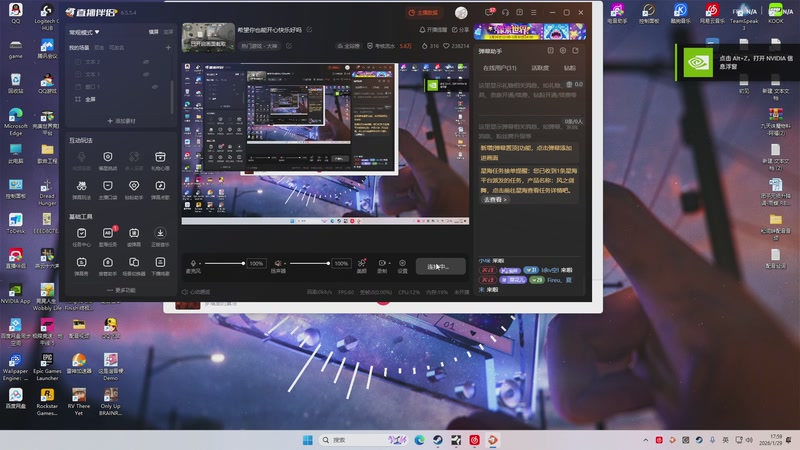The width and height of the screenshot is (800, 450).
Task: Open the 弹幕玩法 interactive feature
Action: [81, 189]
